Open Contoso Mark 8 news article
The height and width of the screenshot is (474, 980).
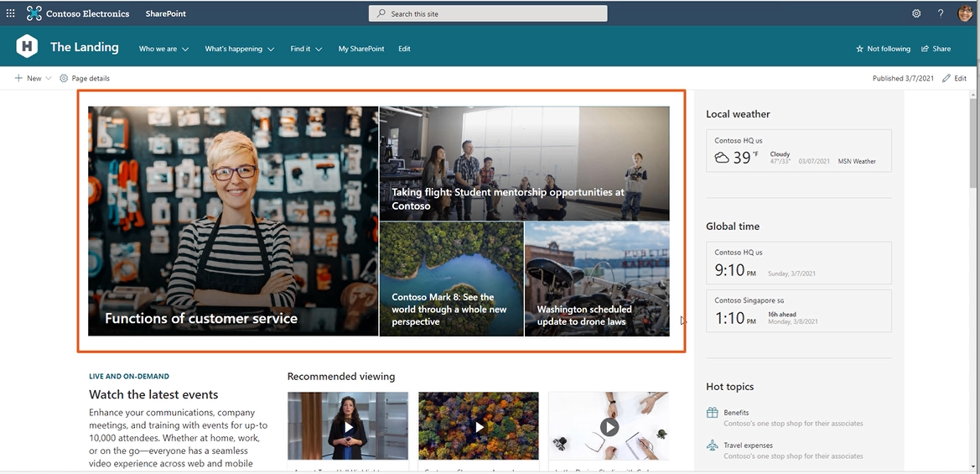point(451,279)
